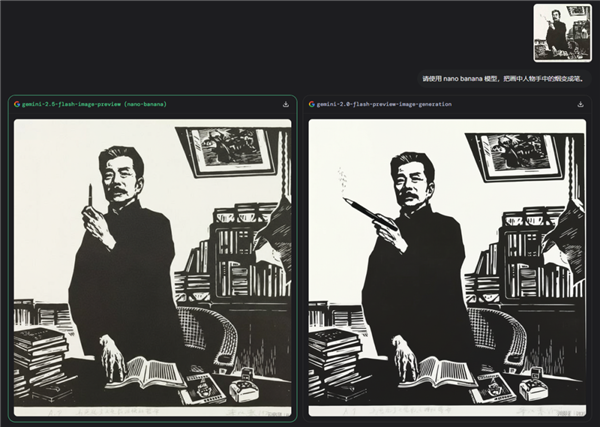This screenshot has width=600, height=427.
Task: Click the open book in left image
Action: pyautogui.click(x=146, y=372)
